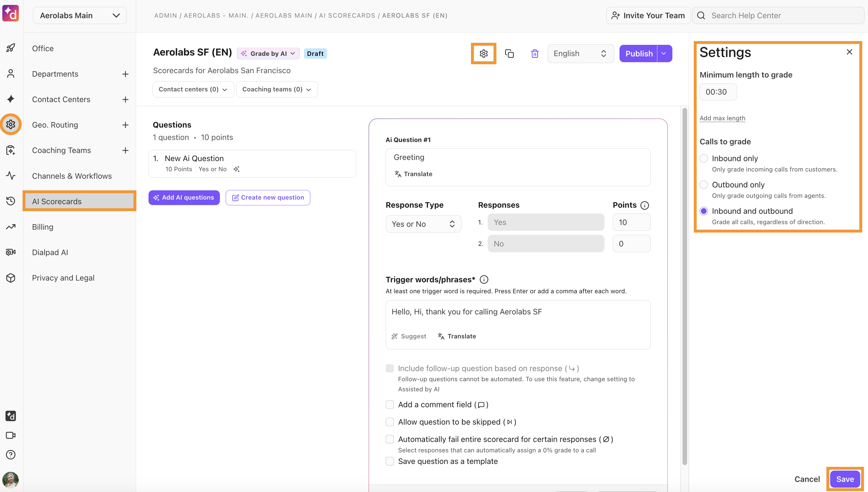Duplicate the scorecard with copy icon
Screen dimensions: 868x492
click(x=509, y=54)
